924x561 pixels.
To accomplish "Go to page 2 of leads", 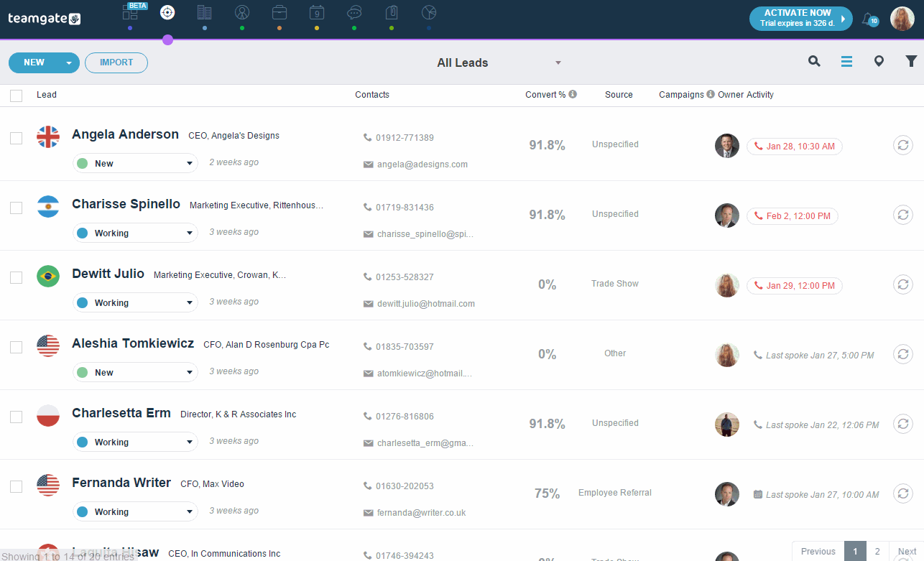I will click(877, 552).
